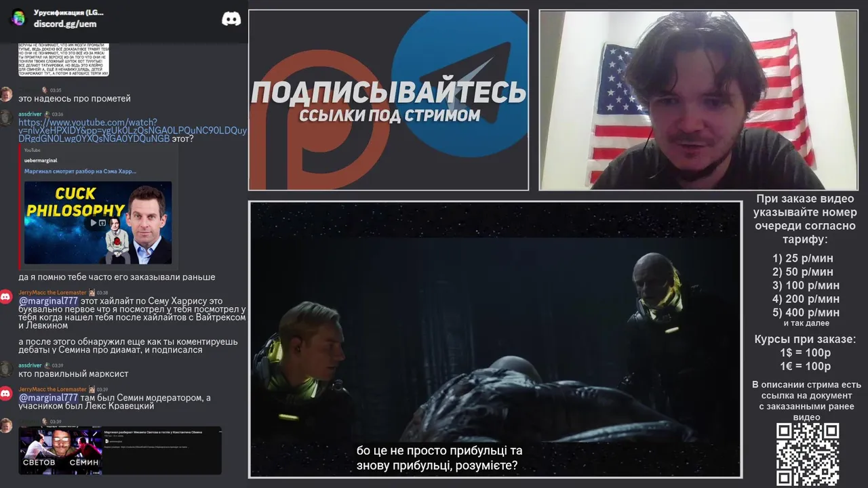868x488 pixels.
Task: Click tariff line '3) 100 р/мин'
Action: click(x=806, y=285)
